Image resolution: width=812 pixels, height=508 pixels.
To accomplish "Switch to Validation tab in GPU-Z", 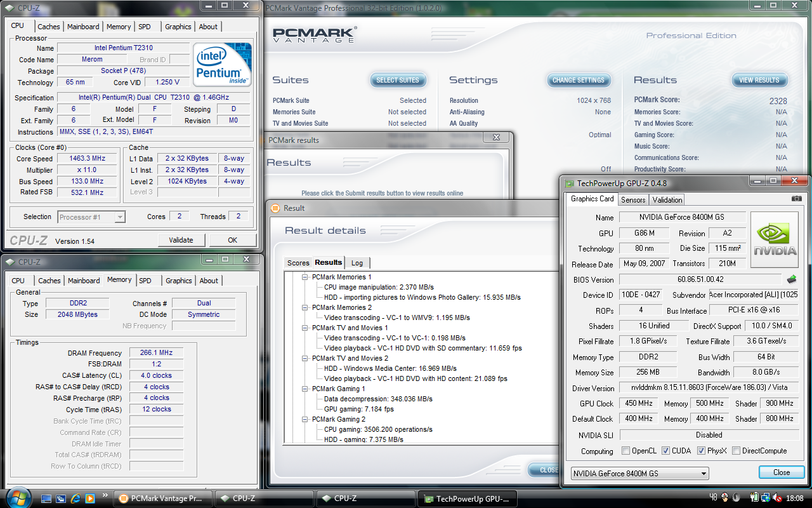I will (667, 199).
